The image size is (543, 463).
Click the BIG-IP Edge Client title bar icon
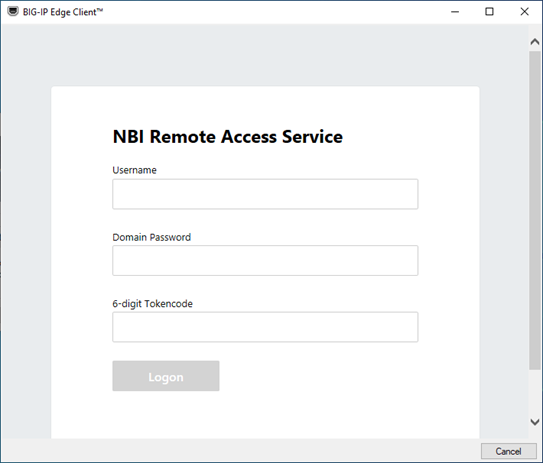13,12
